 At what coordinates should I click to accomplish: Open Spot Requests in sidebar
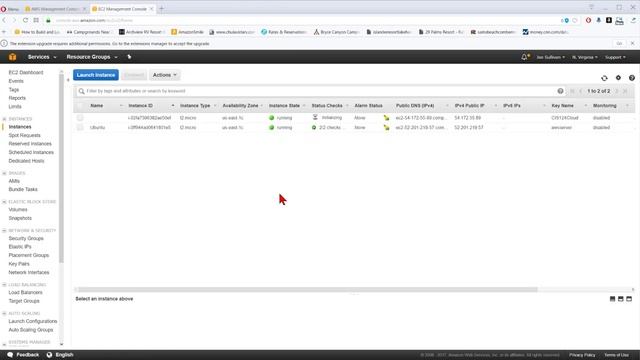click(x=24, y=135)
